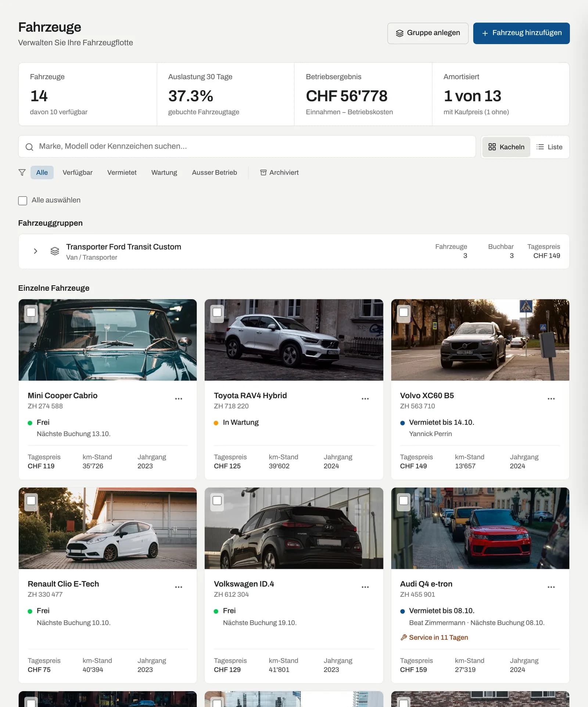The image size is (588, 707).
Task: Click the stacked layers icon of Transporter group
Action: pyautogui.click(x=55, y=251)
